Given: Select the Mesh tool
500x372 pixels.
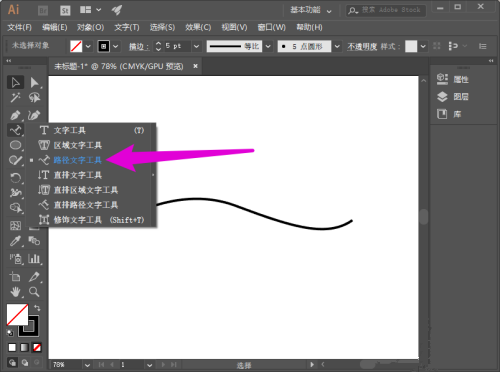Looking at the screenshot, I should click(x=15, y=225).
